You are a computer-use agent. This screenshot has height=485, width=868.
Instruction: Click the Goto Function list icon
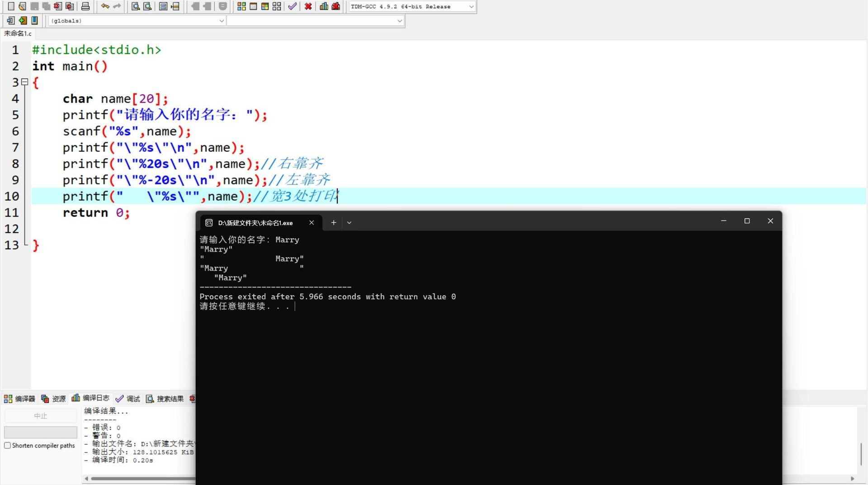pyautogui.click(x=163, y=6)
